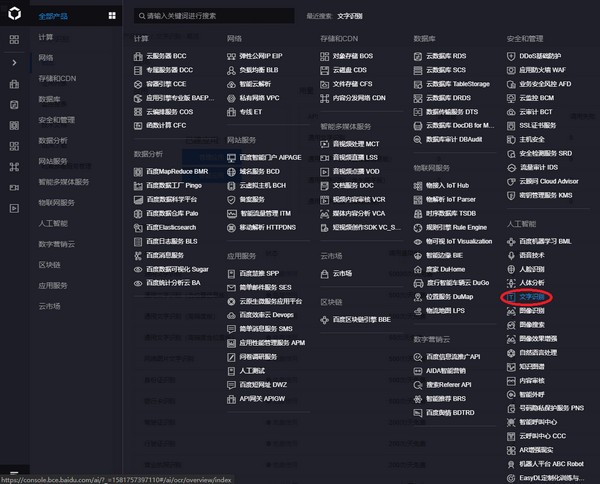
Task: Select 全部产品 in the category list
Action: pyautogui.click(x=56, y=17)
